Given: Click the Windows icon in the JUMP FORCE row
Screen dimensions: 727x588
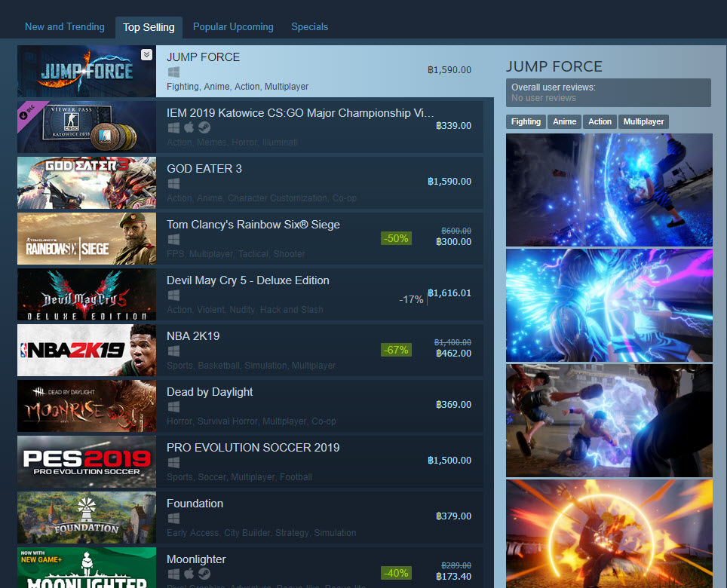Looking at the screenshot, I should [x=173, y=72].
